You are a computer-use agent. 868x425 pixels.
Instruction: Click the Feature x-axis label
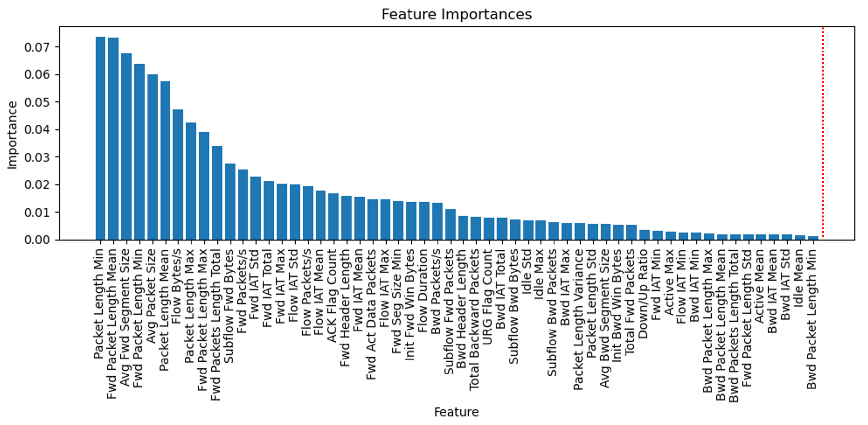(456, 412)
